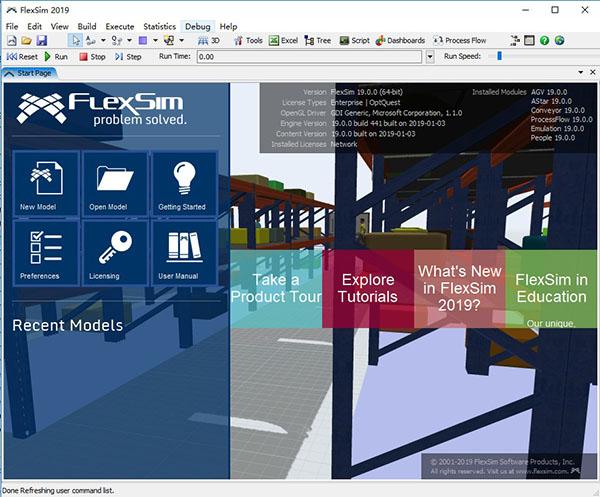The image size is (600, 497).
Task: Click the Explore Tutorials tile
Action: pyautogui.click(x=368, y=288)
